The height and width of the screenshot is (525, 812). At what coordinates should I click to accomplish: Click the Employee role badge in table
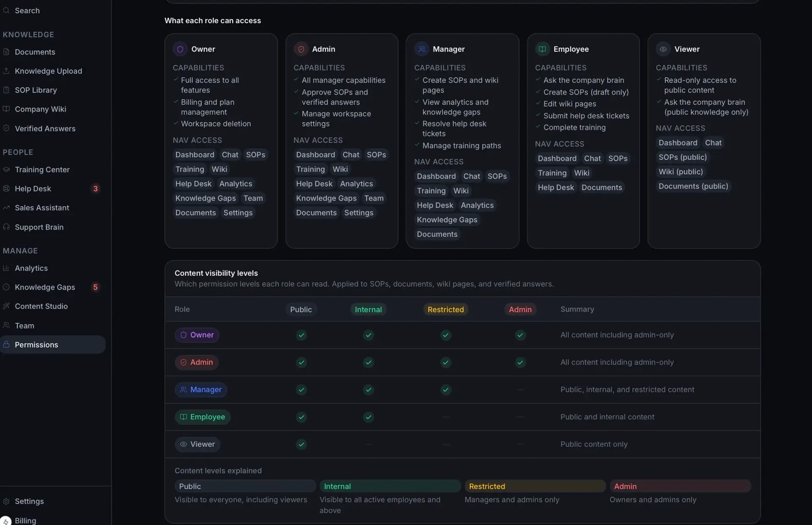(x=203, y=417)
